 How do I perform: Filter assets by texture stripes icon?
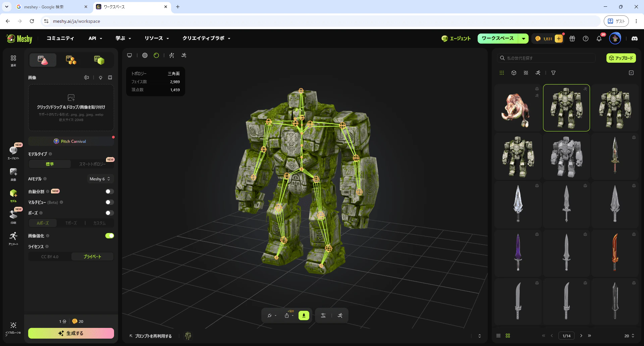pyautogui.click(x=526, y=73)
